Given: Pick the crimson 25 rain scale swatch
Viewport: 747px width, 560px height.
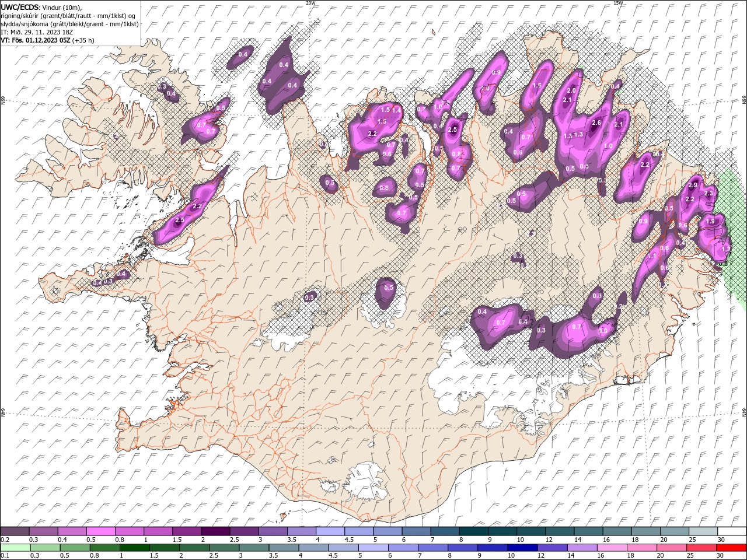Looking at the screenshot, I should click(701, 548).
